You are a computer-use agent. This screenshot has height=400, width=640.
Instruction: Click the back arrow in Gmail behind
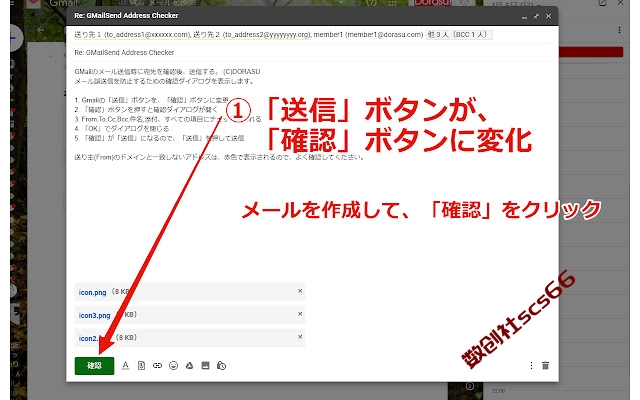coord(40,30)
